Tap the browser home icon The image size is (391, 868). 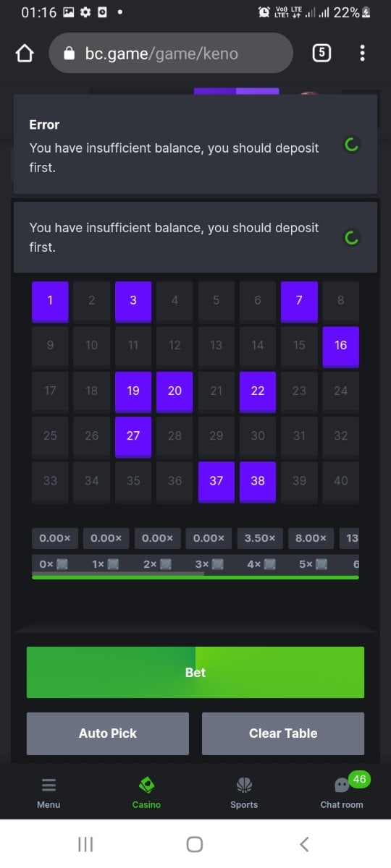[25, 54]
